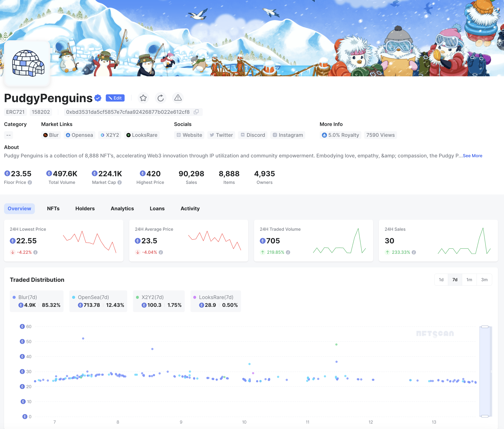This screenshot has height=429, width=504.
Task: Click the star favorite icon
Action: coord(143,98)
